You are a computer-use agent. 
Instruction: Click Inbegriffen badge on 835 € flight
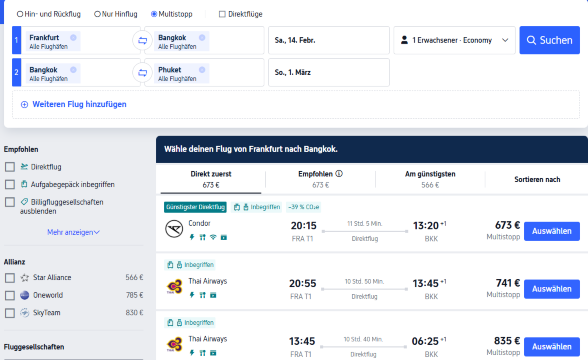(x=190, y=322)
